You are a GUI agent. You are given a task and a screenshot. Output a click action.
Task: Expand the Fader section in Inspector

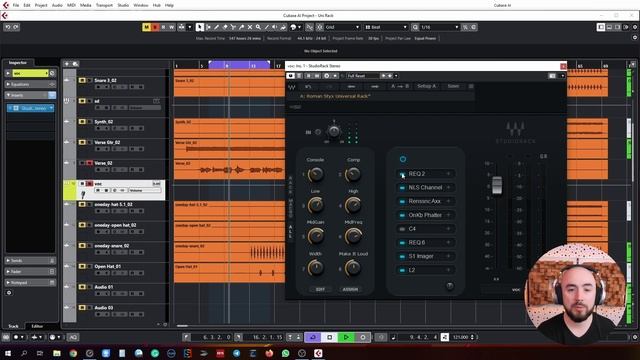coord(30,271)
